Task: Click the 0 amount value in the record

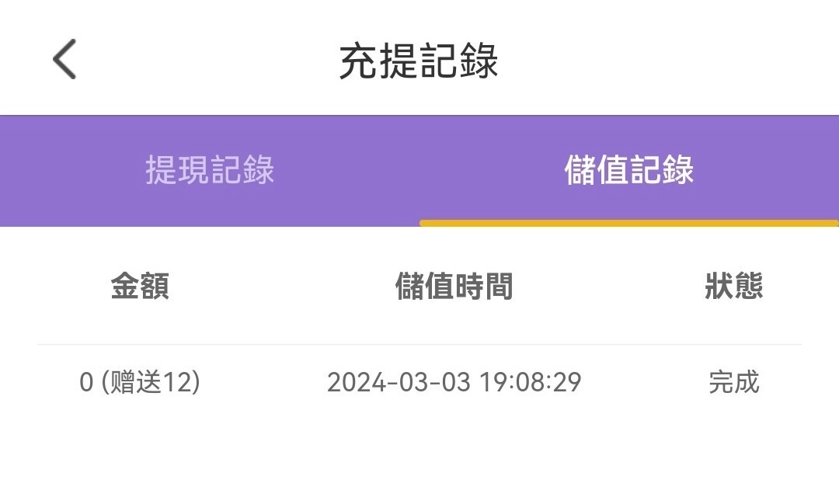Action: click(86, 382)
